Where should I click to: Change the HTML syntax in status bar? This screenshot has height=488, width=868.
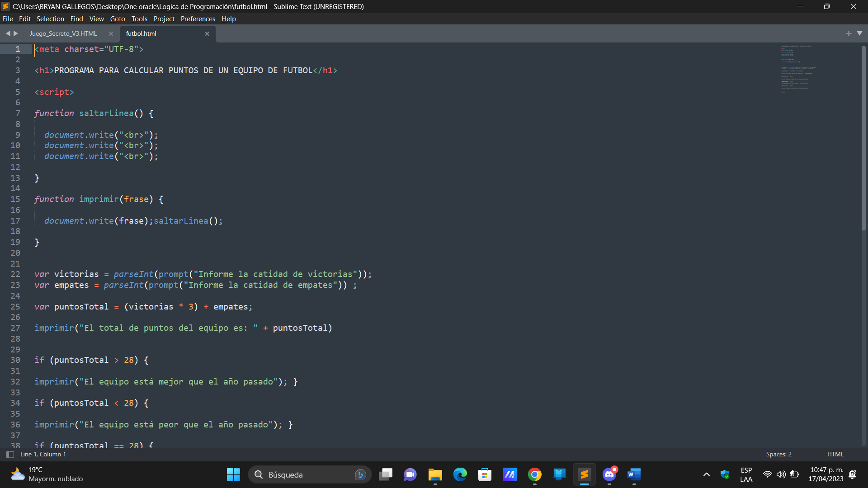(x=835, y=455)
